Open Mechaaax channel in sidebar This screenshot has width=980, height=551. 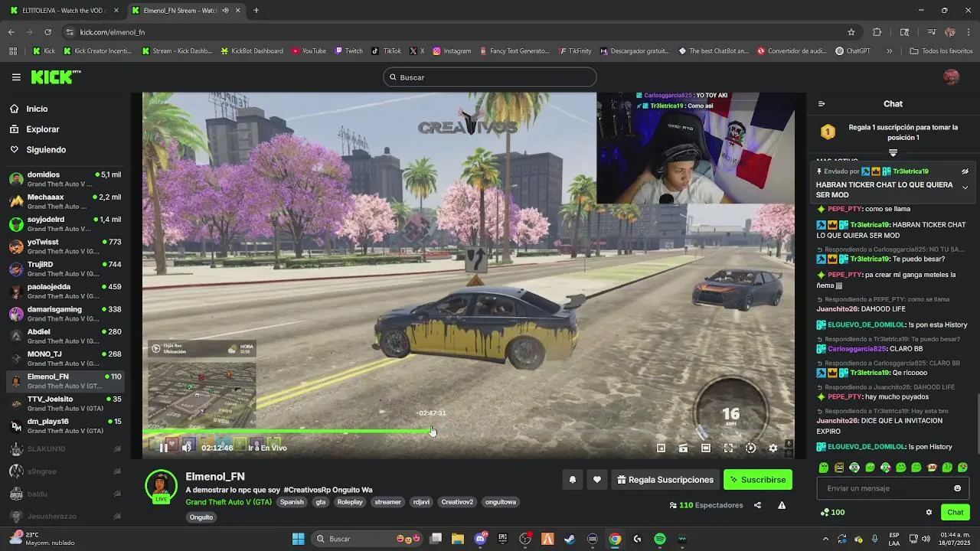[x=64, y=202]
